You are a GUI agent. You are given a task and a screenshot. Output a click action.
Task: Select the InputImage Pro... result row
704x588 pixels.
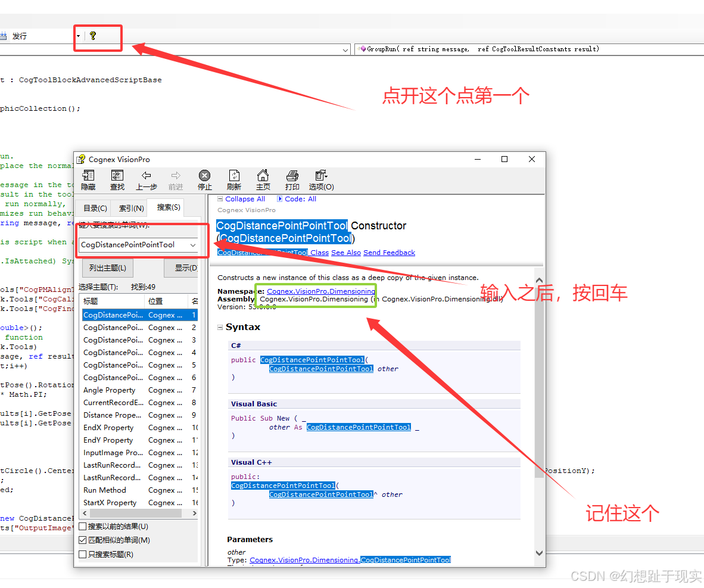pyautogui.click(x=139, y=453)
